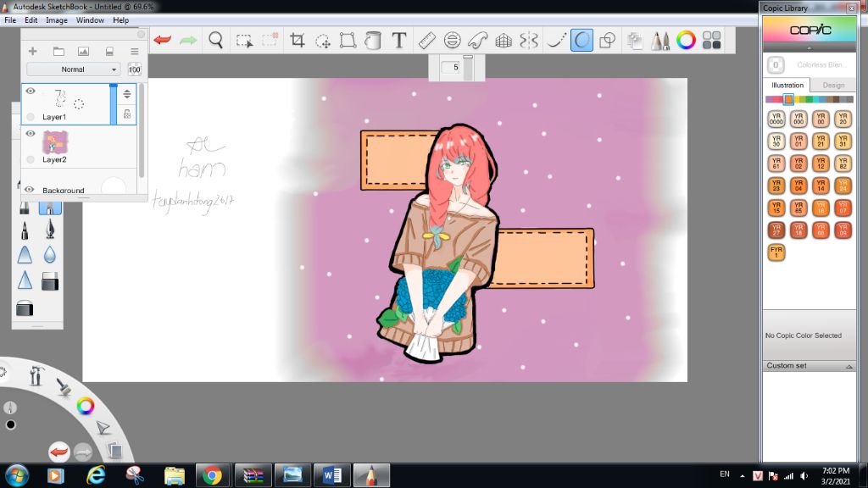Select the Text tool
The height and width of the screenshot is (488, 868).
(x=398, y=40)
